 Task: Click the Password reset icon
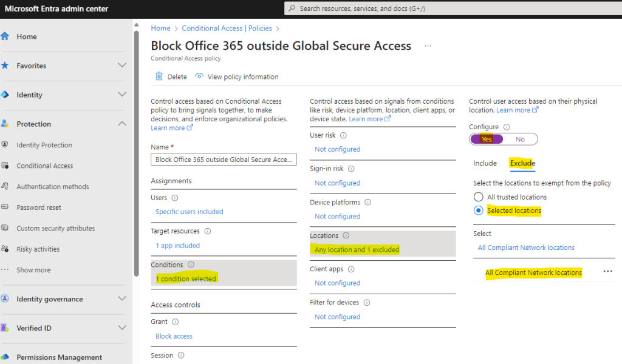(5, 207)
